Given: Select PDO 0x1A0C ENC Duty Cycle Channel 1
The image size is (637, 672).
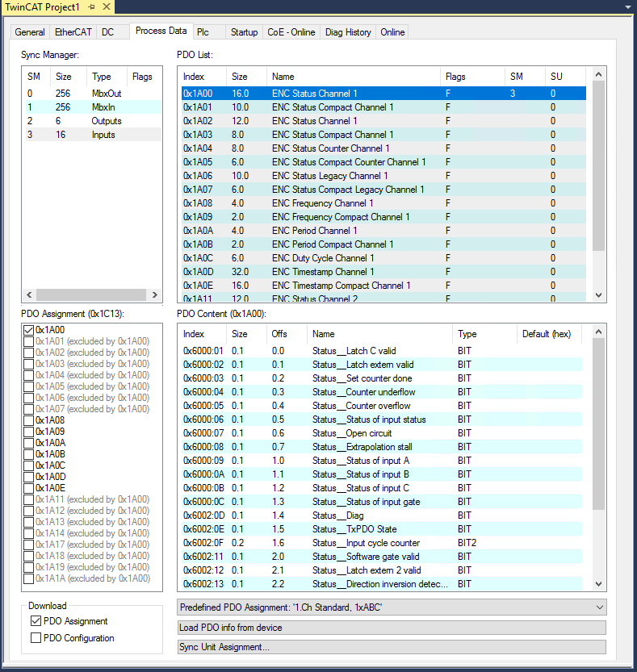Looking at the screenshot, I should [383, 258].
